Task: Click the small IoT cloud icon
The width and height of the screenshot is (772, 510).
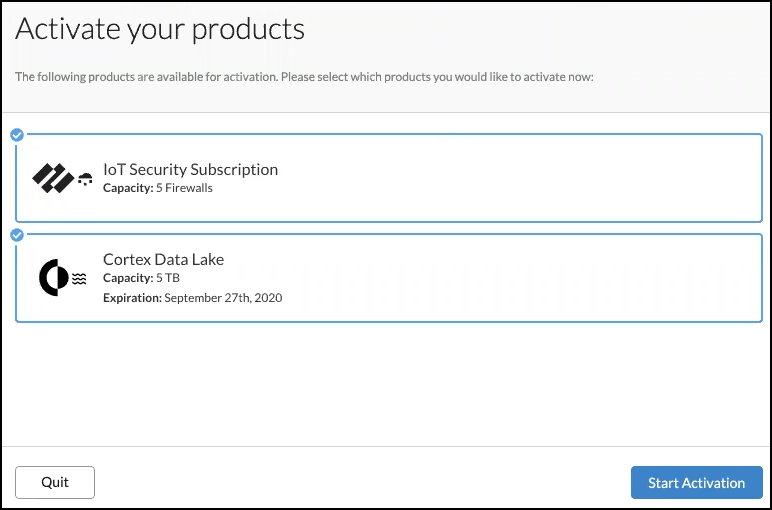Action: [85, 179]
